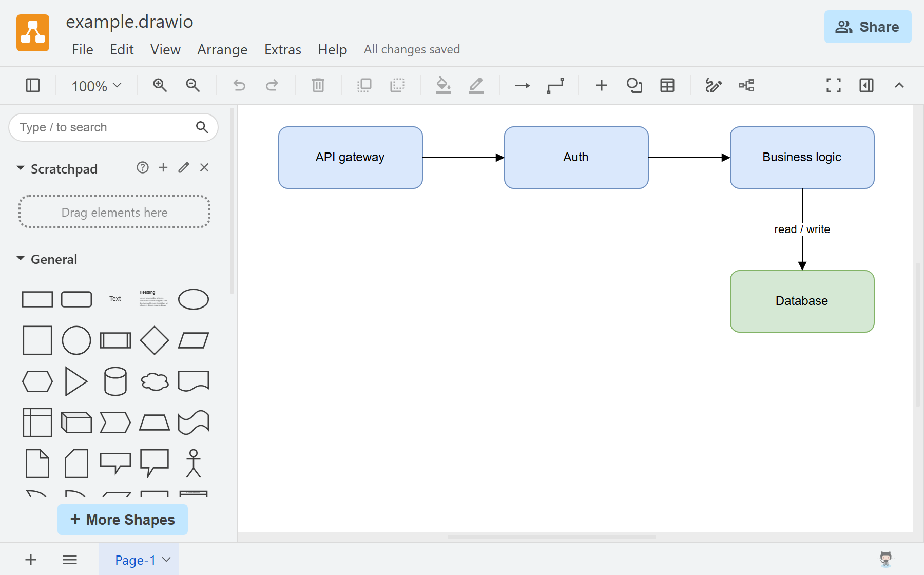This screenshot has height=575, width=924.
Task: Click the shape search input field
Action: pos(113,127)
